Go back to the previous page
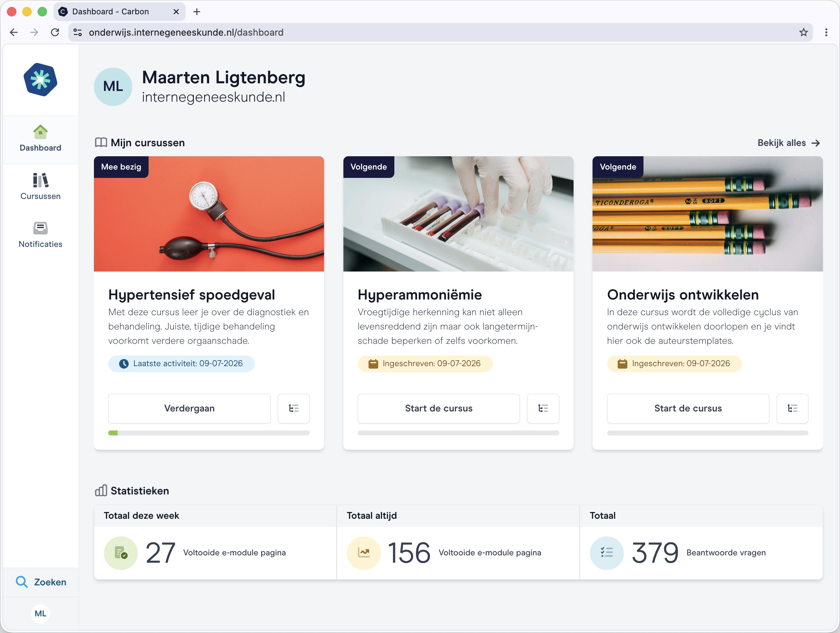Screen dimensions: 840x633 coord(14,32)
